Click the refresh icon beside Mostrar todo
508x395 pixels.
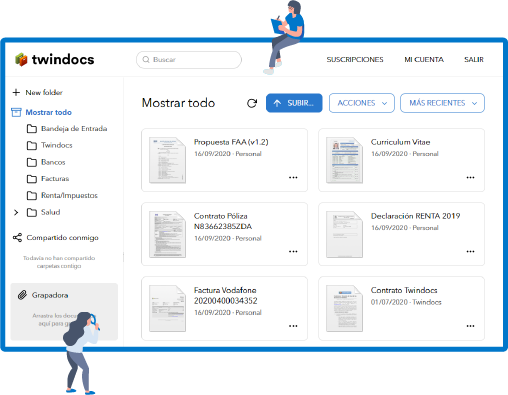click(252, 103)
